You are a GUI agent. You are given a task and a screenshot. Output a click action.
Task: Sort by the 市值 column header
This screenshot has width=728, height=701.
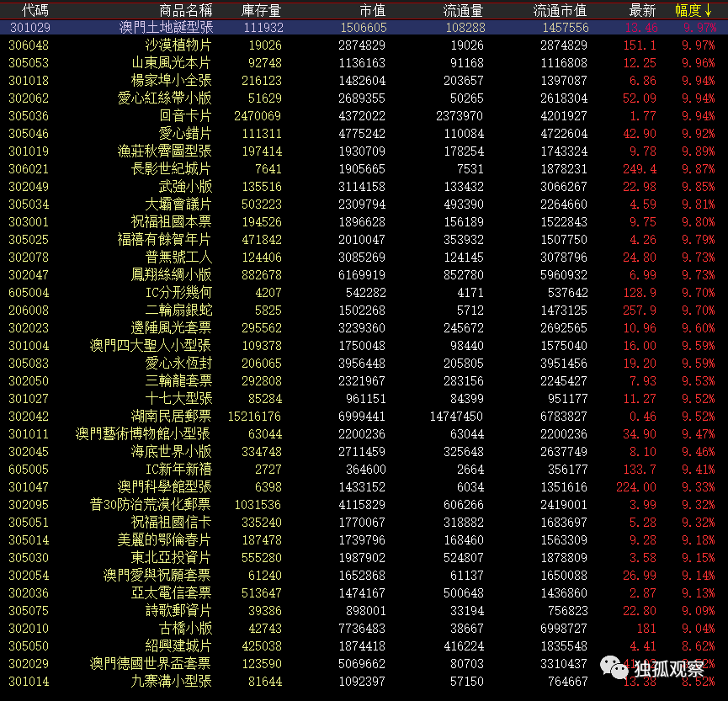(x=372, y=10)
